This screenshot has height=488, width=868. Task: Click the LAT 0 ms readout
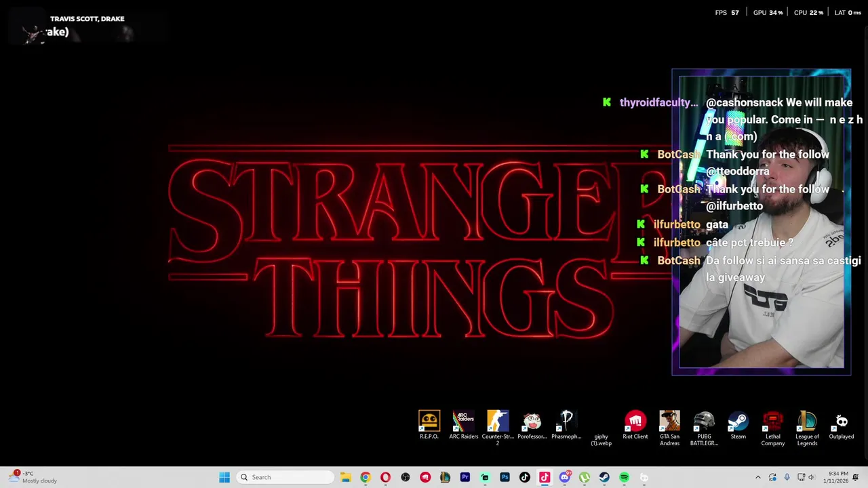coord(848,13)
